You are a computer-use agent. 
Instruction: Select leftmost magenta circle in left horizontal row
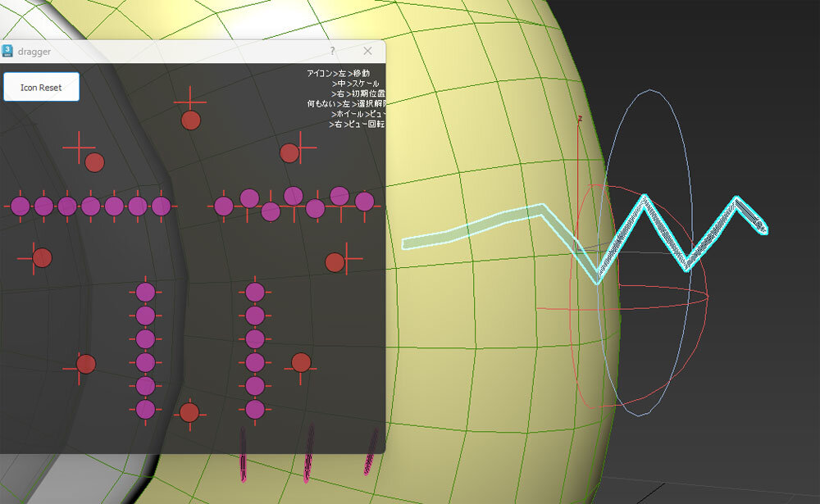click(x=20, y=206)
